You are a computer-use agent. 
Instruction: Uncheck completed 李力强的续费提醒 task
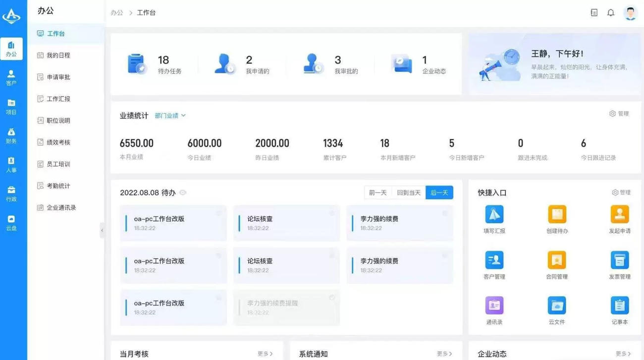(332, 298)
